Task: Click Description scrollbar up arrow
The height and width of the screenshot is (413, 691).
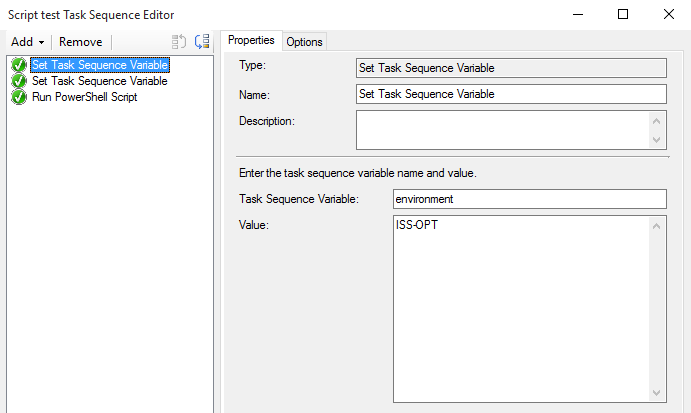Action: [657, 121]
